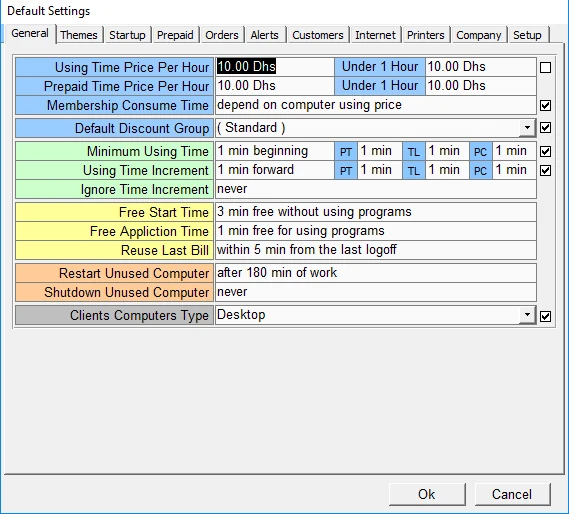Click the '1 min beginning' Minimum Using Time field
The image size is (569, 514).
[275, 151]
